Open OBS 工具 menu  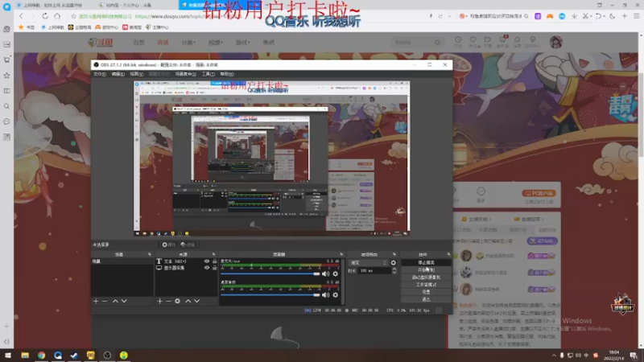208,74
